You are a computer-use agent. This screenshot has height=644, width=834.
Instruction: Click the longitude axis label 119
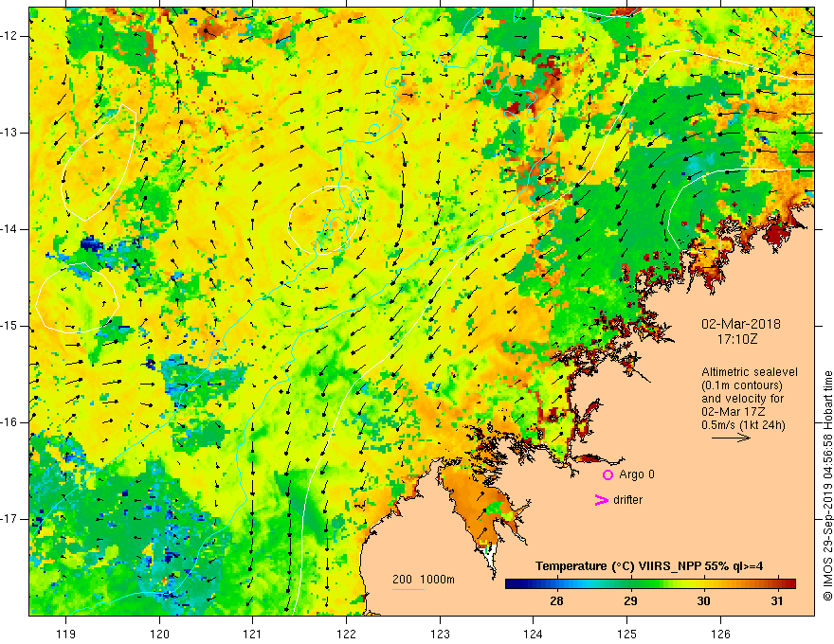tap(66, 634)
